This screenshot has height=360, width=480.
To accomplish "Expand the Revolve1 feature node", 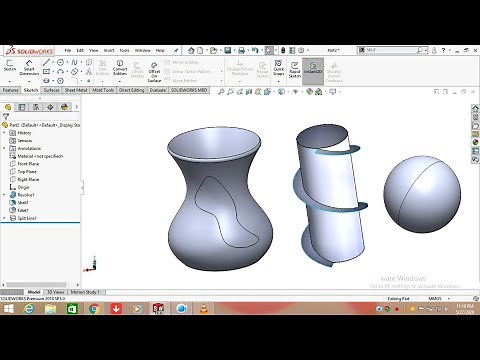I will pyautogui.click(x=4, y=195).
